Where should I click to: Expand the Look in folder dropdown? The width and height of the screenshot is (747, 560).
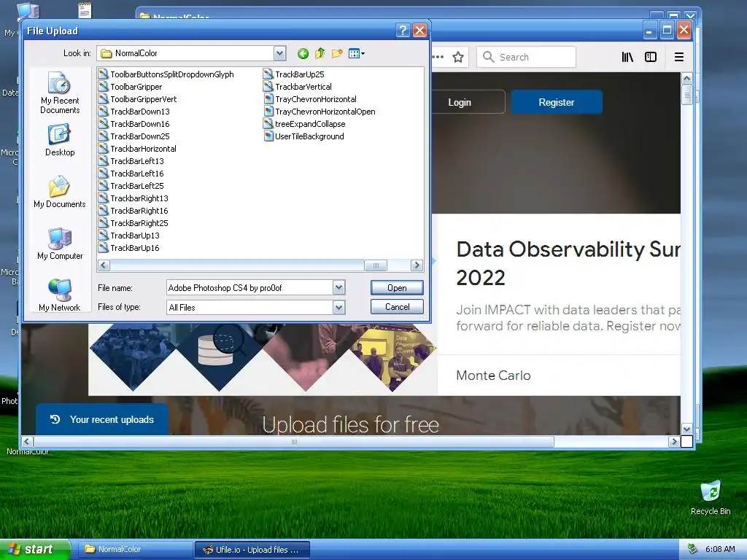point(280,53)
